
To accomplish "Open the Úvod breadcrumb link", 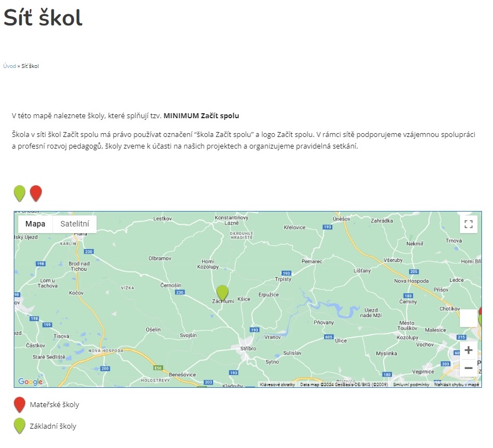I will click(x=9, y=66).
